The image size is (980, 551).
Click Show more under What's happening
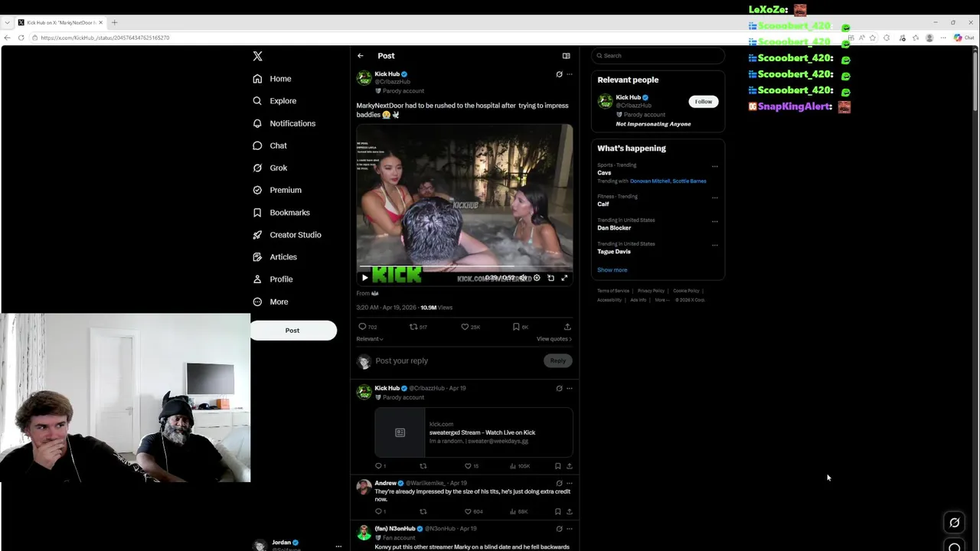pos(612,270)
